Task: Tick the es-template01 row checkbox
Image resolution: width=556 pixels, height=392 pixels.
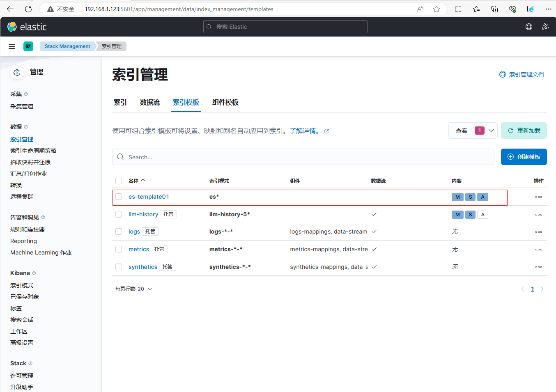Action: click(x=119, y=197)
